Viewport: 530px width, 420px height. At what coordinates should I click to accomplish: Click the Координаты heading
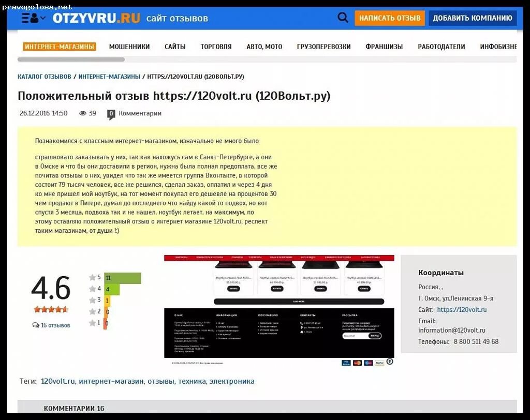pyautogui.click(x=441, y=273)
